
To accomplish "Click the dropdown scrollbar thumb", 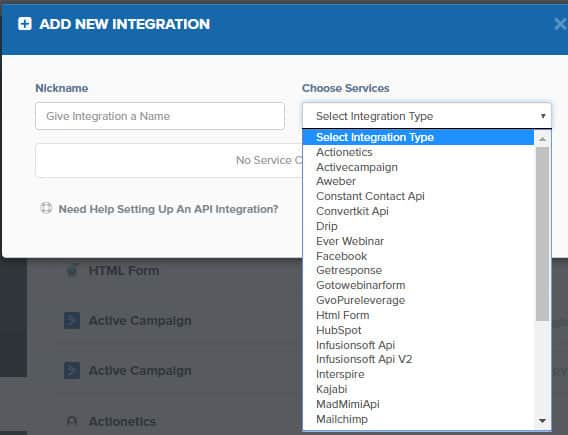I will (x=542, y=234).
